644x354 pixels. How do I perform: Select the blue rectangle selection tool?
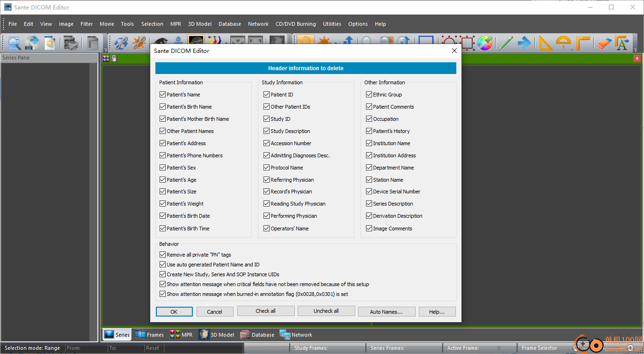425,40
